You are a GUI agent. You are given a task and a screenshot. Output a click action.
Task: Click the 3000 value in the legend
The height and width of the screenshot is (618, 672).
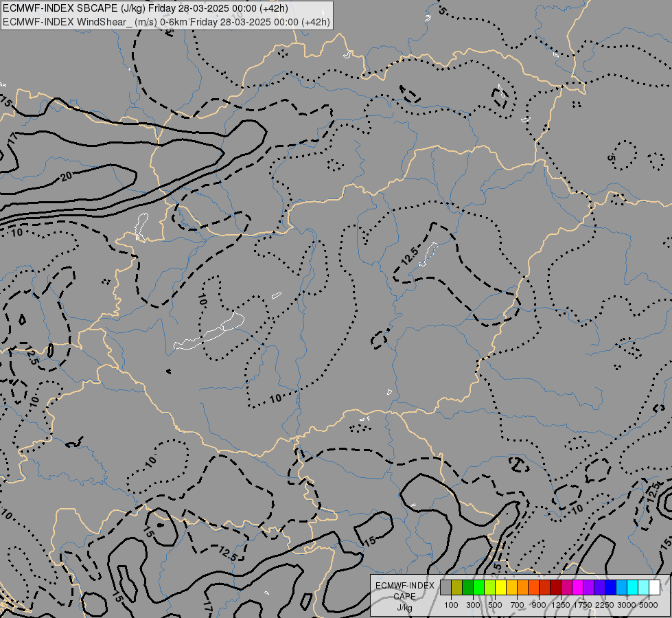[627, 605]
